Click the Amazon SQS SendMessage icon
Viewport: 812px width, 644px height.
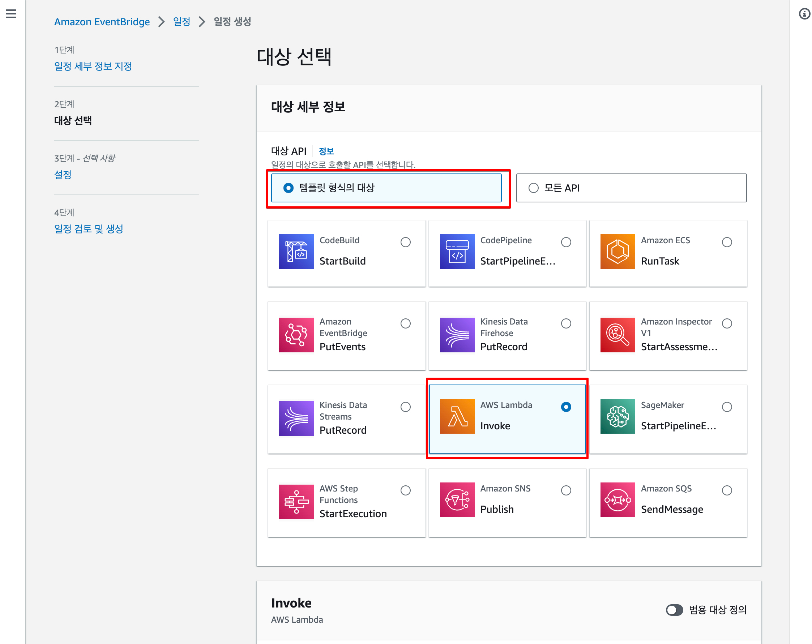(x=617, y=499)
